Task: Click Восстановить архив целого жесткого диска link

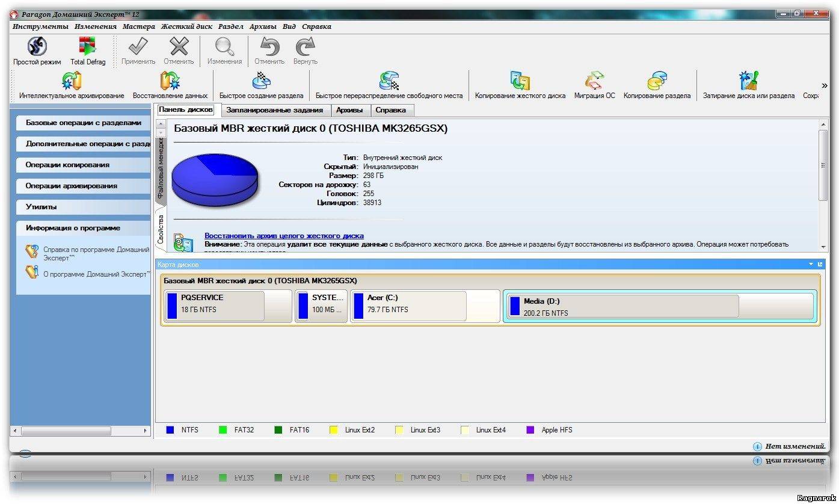Action: click(x=284, y=236)
